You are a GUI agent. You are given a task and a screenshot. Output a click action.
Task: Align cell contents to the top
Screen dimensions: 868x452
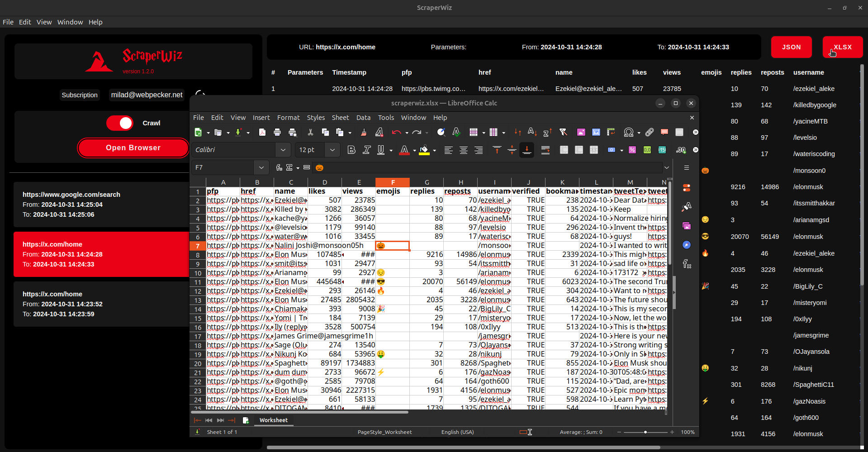click(497, 150)
